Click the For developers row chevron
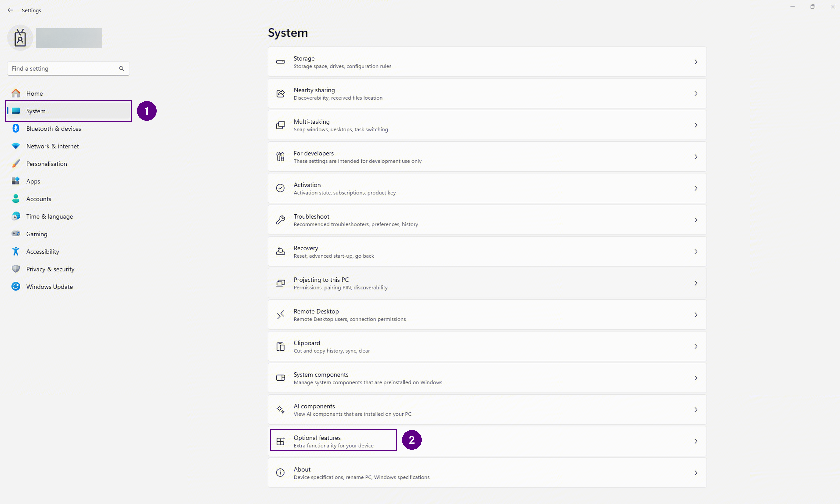 pyautogui.click(x=696, y=157)
